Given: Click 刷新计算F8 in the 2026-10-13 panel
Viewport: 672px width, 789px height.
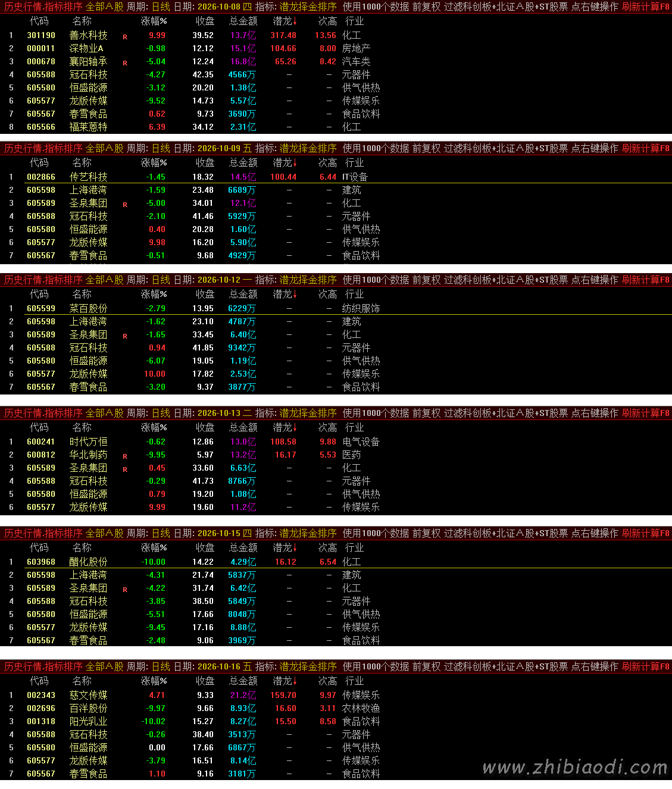Looking at the screenshot, I should (x=646, y=413).
